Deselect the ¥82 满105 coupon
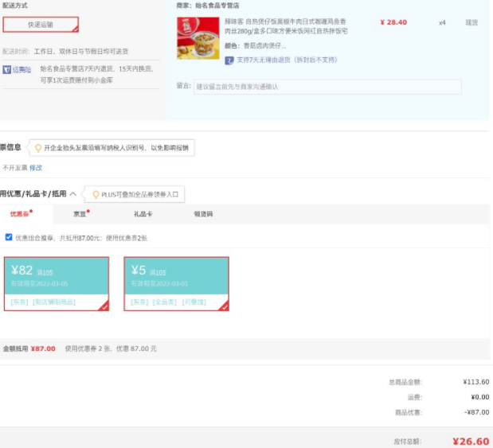This screenshot has width=493, height=448. [56, 282]
